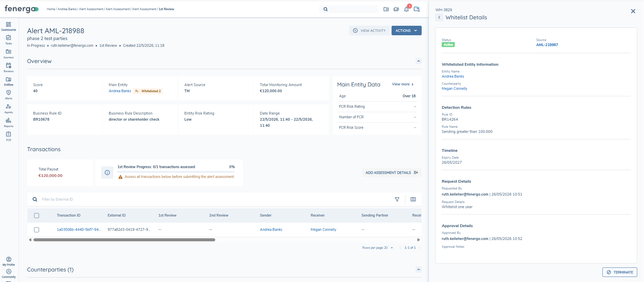This screenshot has height=282, width=644.
Task: Click the info icon beside review progress
Action: pyautogui.click(x=107, y=173)
